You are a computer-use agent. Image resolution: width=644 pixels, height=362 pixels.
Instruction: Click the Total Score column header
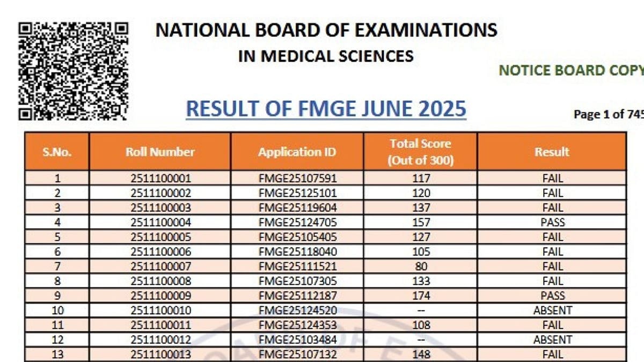coord(420,152)
